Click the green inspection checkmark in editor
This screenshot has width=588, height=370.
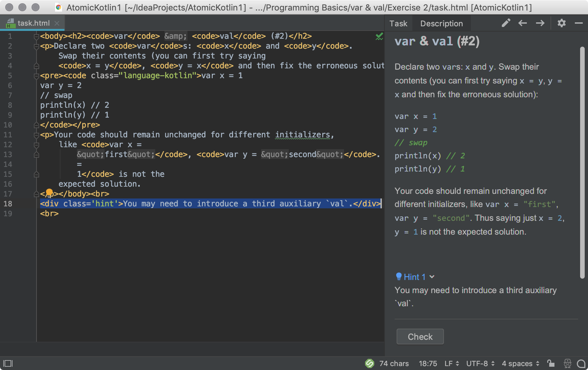point(379,36)
